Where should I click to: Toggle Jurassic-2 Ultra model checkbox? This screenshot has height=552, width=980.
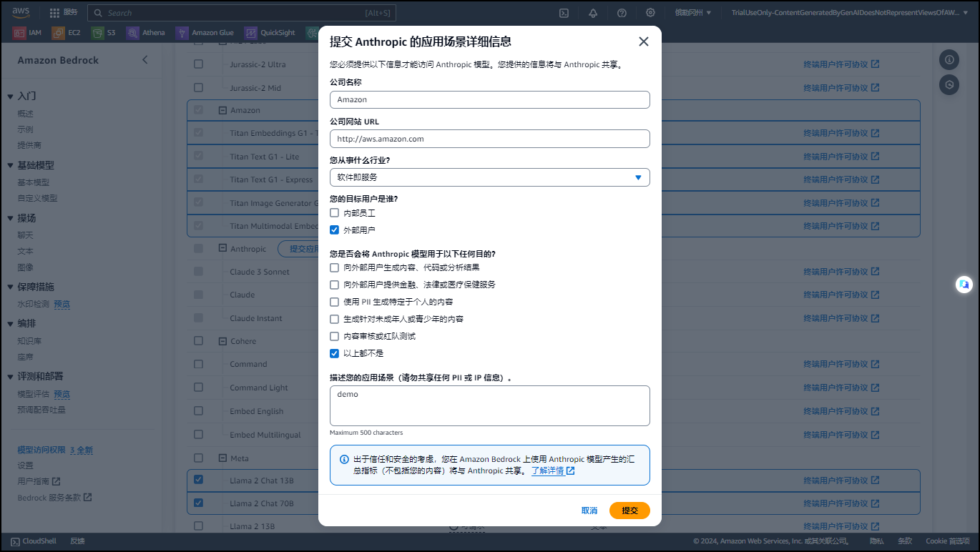tap(198, 64)
